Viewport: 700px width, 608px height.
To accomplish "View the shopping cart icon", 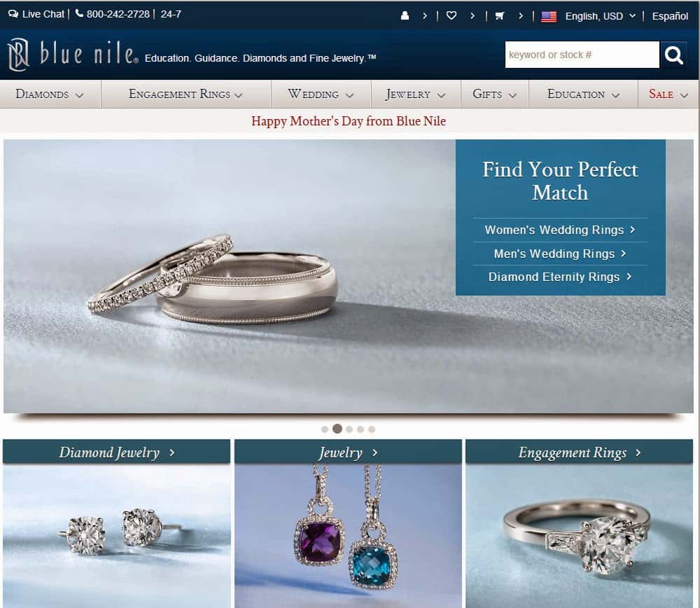I will pos(500,15).
